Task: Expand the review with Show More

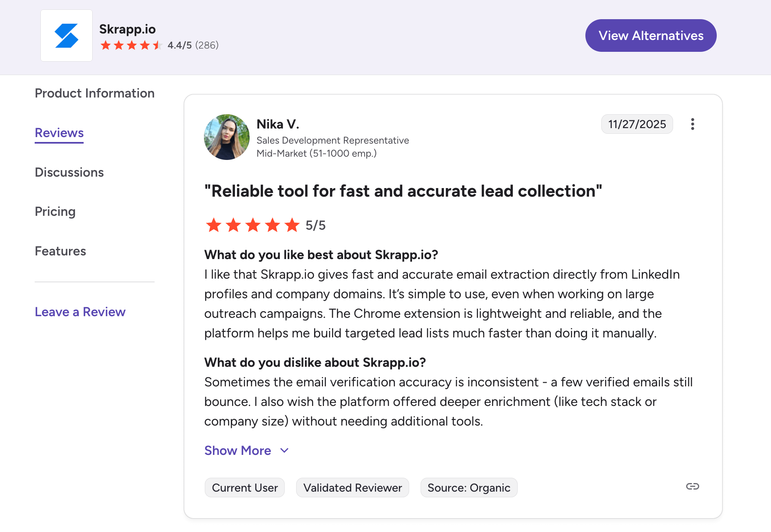Action: click(x=238, y=450)
